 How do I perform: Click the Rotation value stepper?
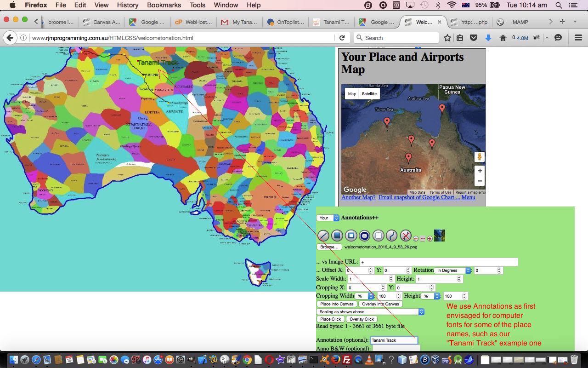pyautogui.click(x=499, y=270)
